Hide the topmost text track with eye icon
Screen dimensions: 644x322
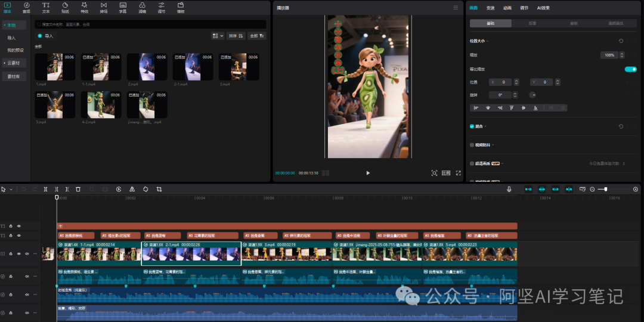[19, 226]
